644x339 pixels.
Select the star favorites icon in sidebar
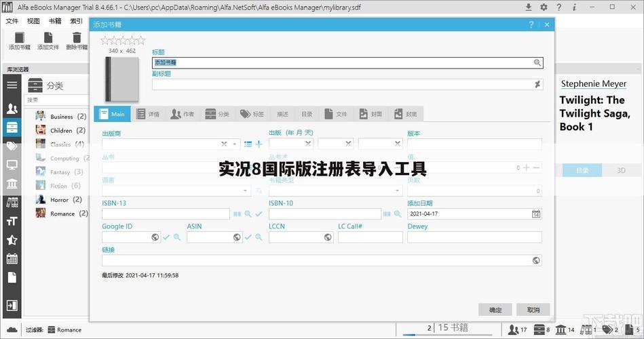point(12,240)
